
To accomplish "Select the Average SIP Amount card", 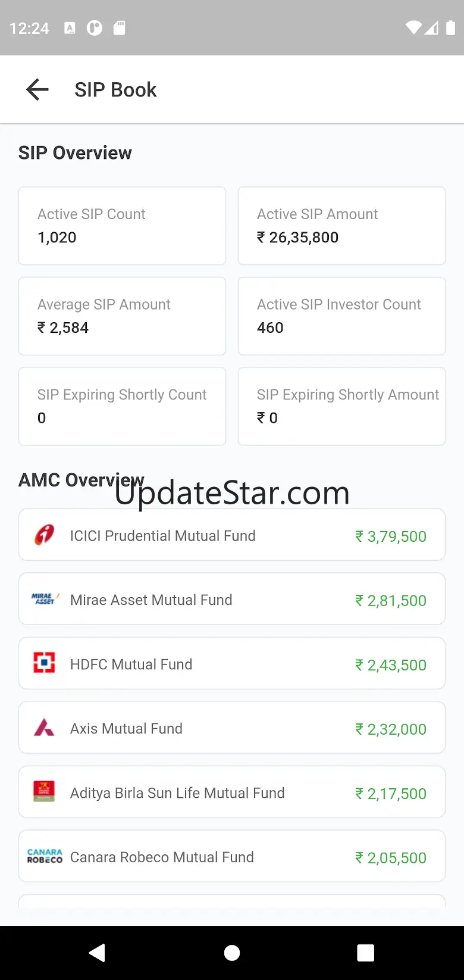I will [122, 316].
